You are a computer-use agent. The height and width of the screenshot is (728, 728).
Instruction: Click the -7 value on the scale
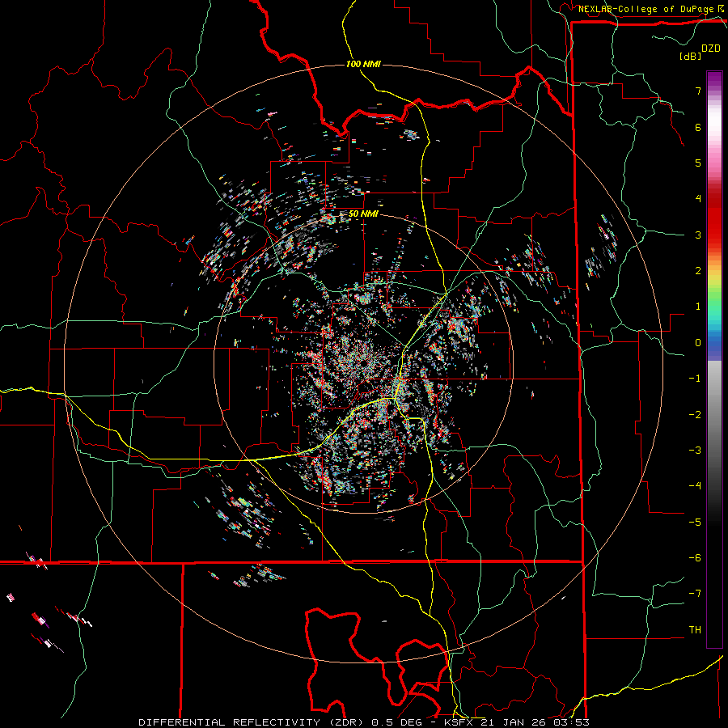click(695, 594)
